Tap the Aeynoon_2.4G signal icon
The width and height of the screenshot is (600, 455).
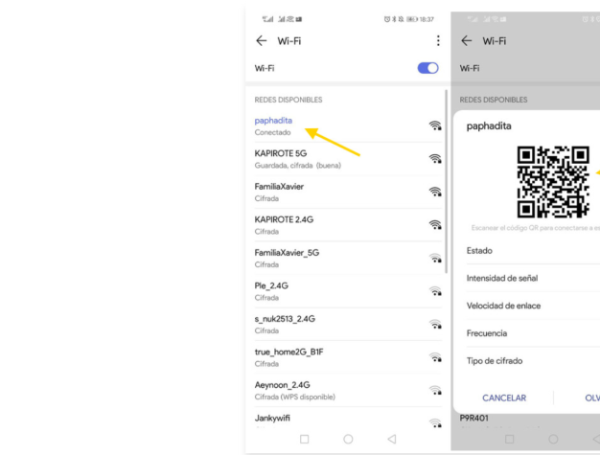click(435, 390)
